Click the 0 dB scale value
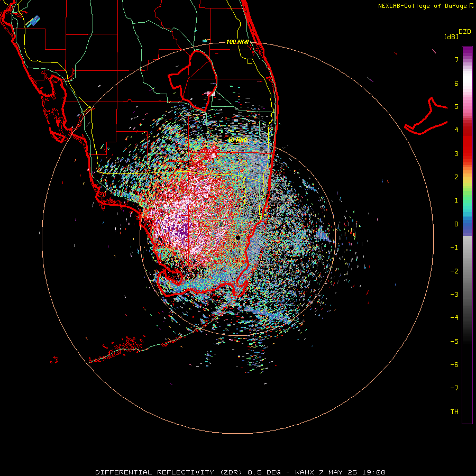This screenshot has width=476, height=476. 456,224
